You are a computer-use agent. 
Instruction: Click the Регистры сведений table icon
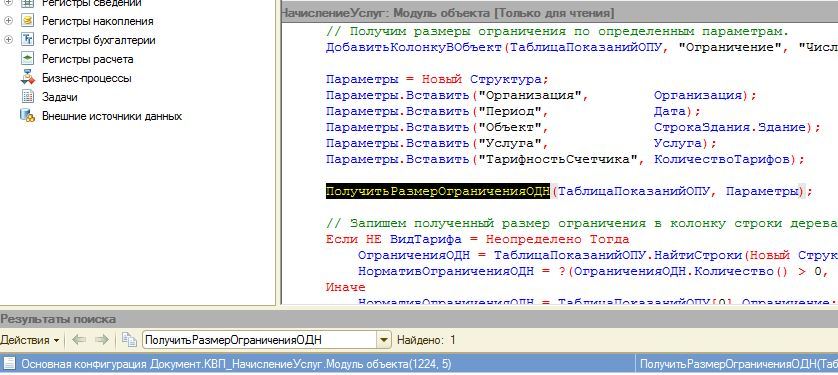coord(27,3)
